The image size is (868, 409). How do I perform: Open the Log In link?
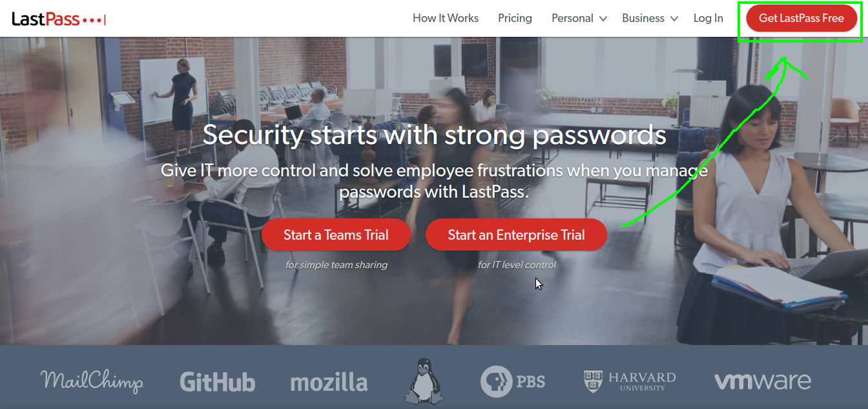[x=708, y=18]
